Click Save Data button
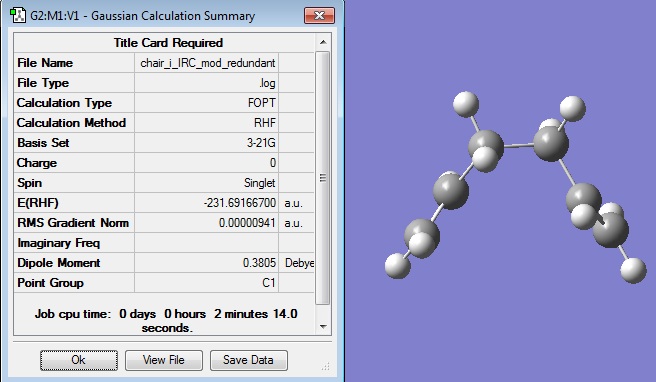This screenshot has width=656, height=382. click(x=249, y=360)
